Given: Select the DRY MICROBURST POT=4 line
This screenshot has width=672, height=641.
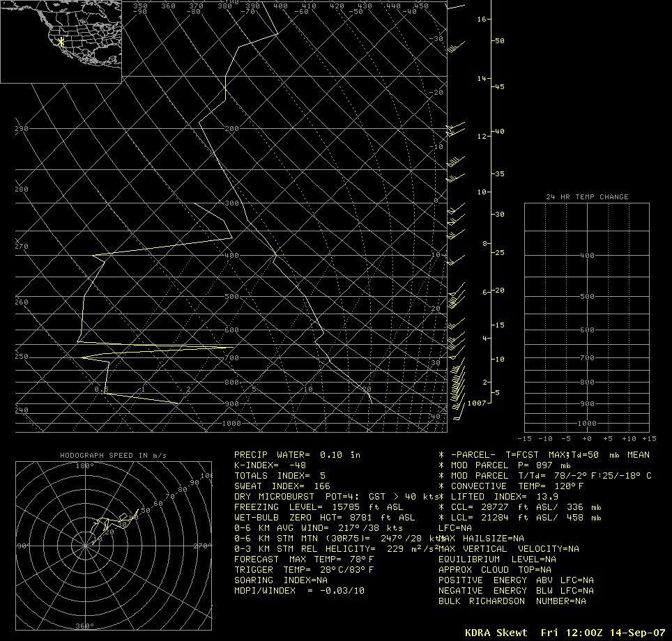Looking at the screenshot, I should tap(335, 497).
